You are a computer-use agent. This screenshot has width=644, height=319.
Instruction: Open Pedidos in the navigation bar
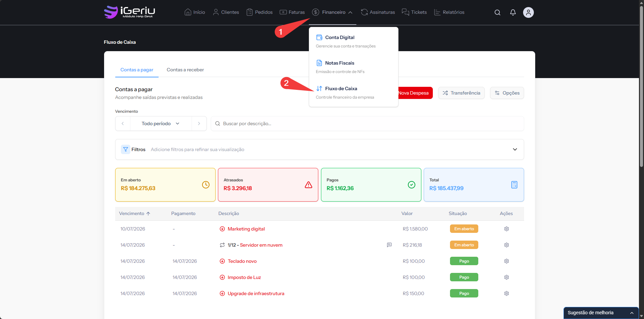click(x=259, y=12)
